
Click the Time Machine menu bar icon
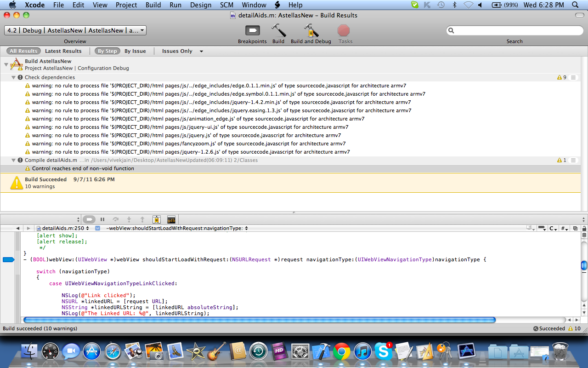441,5
